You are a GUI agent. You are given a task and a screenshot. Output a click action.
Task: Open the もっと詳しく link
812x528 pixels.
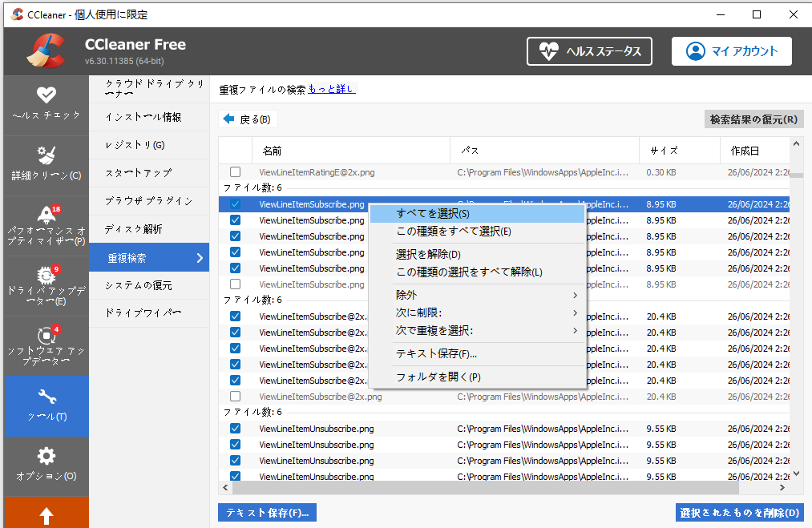[331, 89]
